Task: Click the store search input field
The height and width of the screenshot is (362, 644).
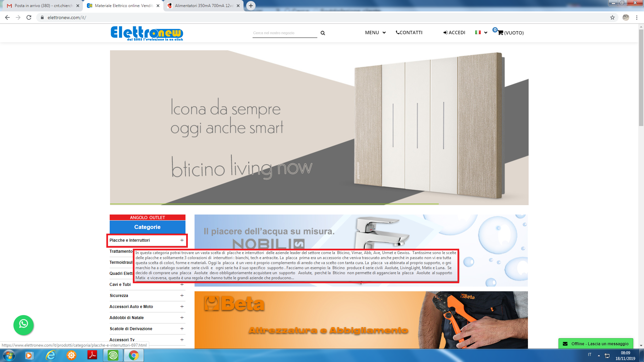Action: click(285, 33)
